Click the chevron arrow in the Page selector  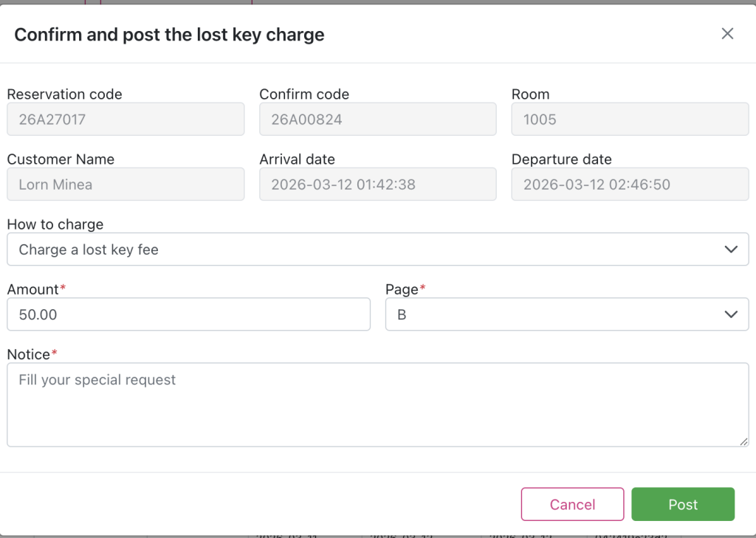click(x=731, y=314)
